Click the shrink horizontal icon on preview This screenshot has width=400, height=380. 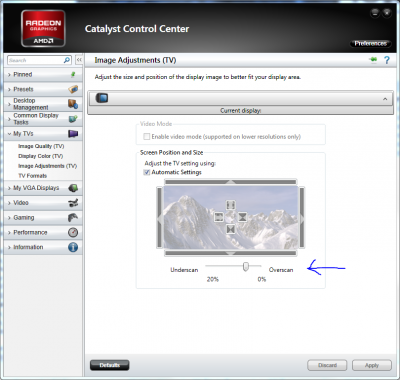click(x=243, y=217)
